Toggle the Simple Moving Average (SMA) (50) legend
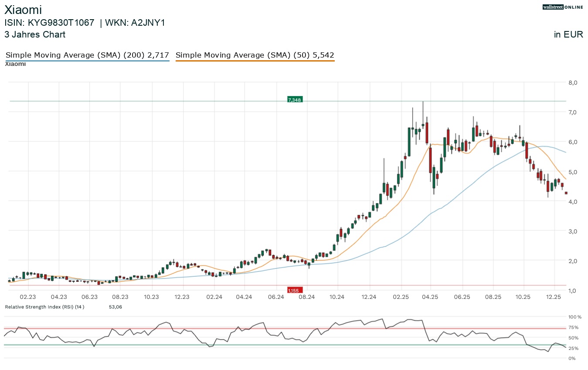 point(255,55)
